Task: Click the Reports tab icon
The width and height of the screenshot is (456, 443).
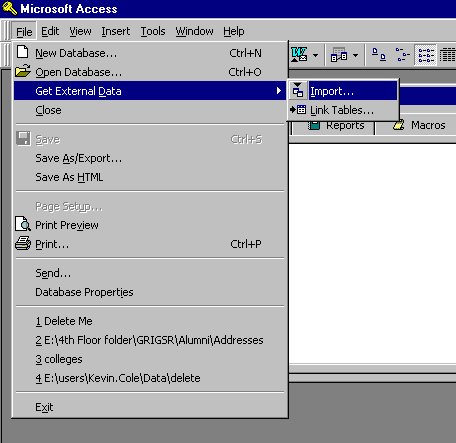Action: pyautogui.click(x=314, y=125)
